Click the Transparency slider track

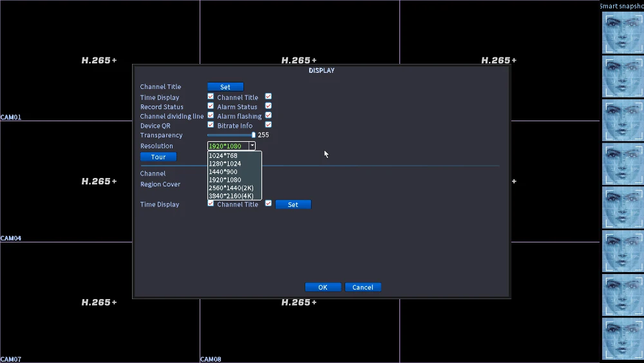click(230, 135)
